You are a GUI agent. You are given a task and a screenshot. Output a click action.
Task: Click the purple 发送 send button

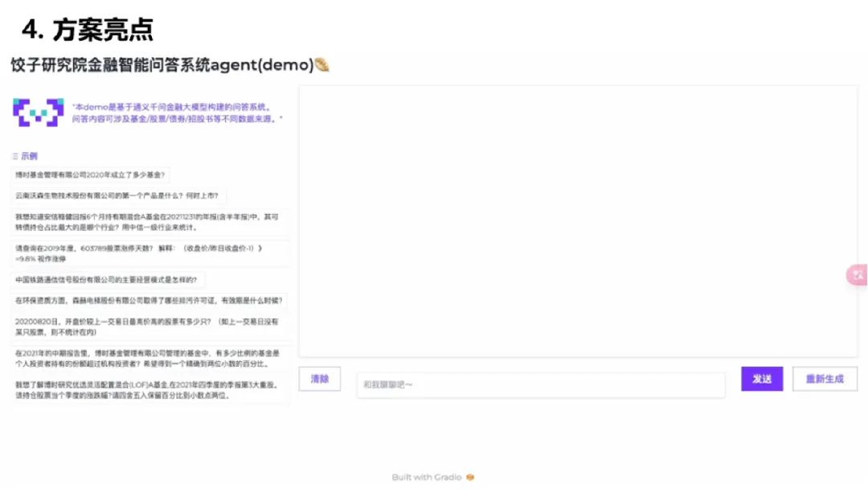tap(762, 379)
